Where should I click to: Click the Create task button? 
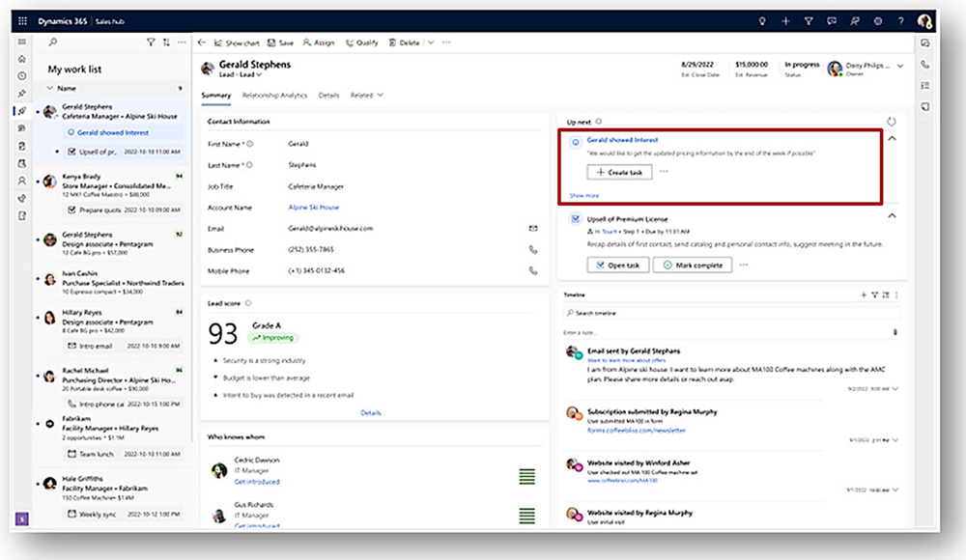click(619, 172)
